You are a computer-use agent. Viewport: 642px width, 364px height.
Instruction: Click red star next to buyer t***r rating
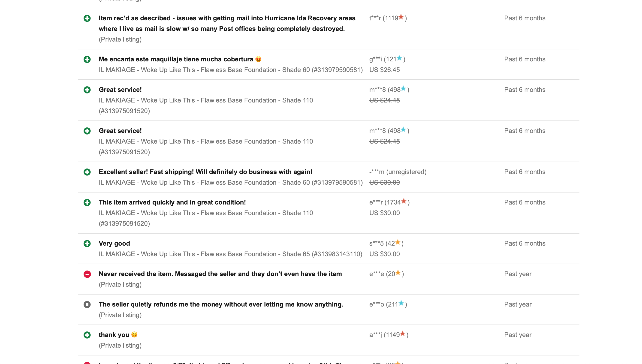point(401,17)
